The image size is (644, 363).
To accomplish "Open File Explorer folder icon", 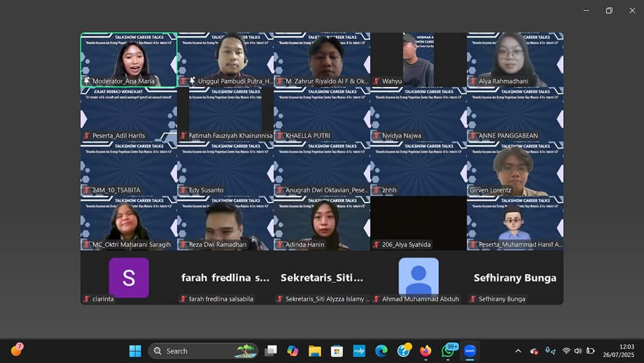I will click(315, 351).
